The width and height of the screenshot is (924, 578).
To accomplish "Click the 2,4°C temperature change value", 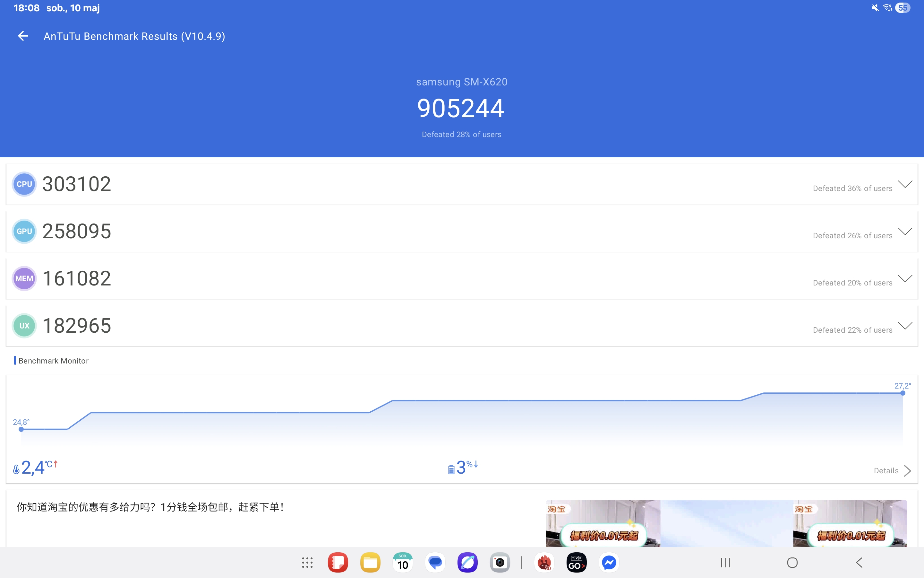I will [x=39, y=467].
